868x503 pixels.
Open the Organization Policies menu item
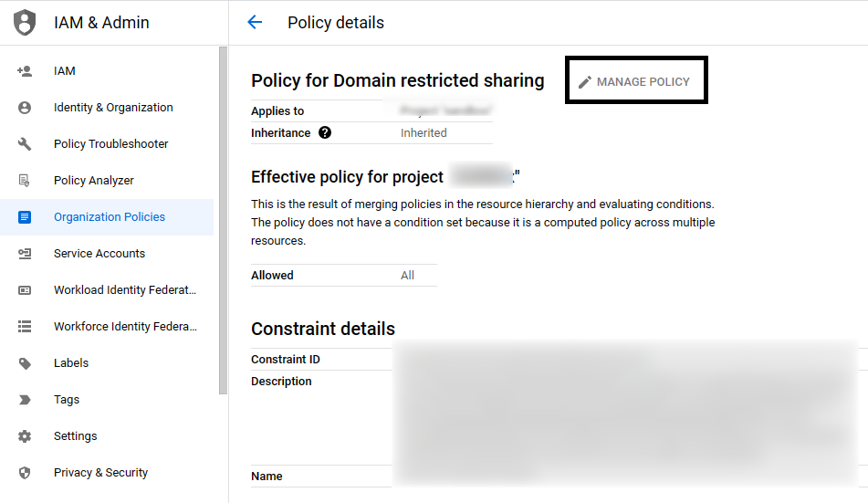[110, 217]
